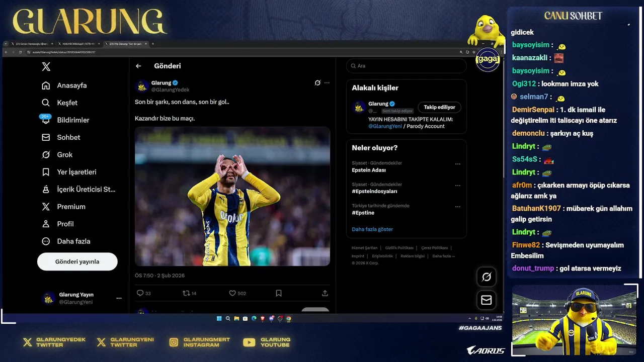
Task: Click the taskbar search icon
Action: (228, 318)
